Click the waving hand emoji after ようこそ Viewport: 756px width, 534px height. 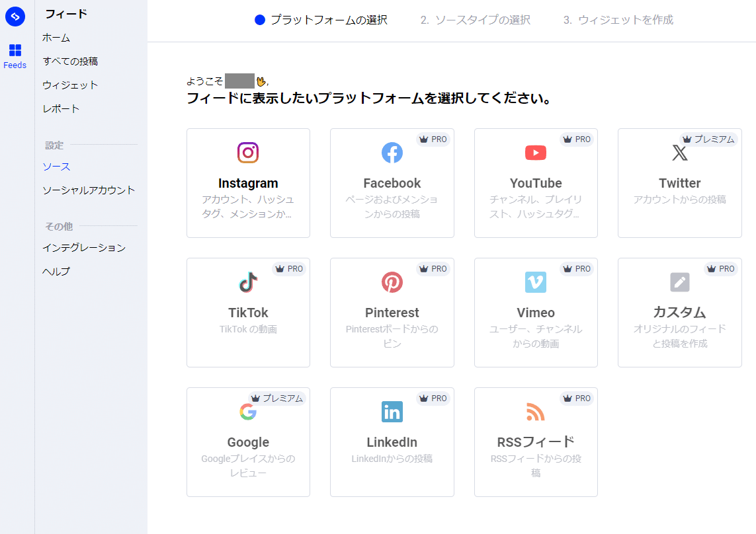[261, 81]
